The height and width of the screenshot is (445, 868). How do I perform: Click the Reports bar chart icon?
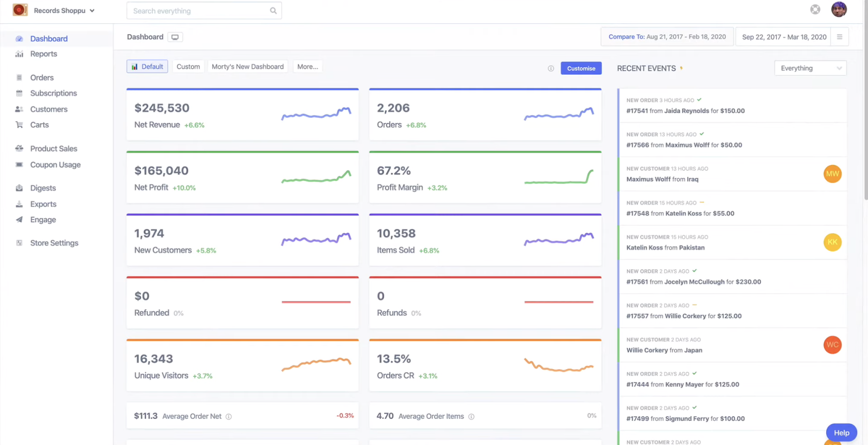(20, 54)
